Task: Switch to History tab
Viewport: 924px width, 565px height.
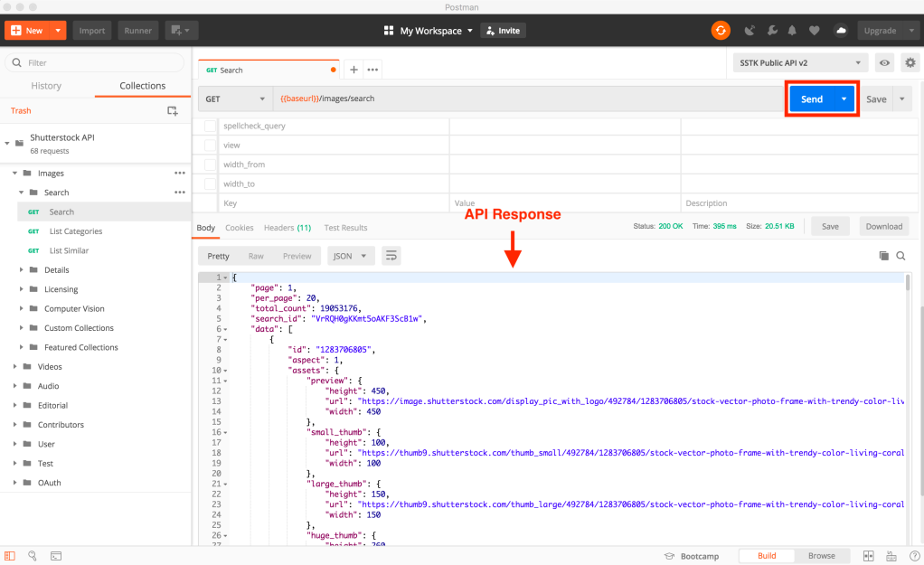Action: tap(46, 86)
